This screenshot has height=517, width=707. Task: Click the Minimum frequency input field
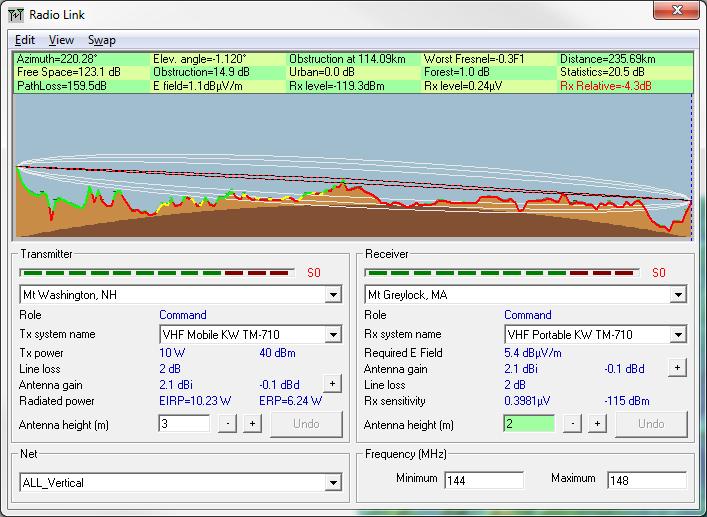coord(484,480)
